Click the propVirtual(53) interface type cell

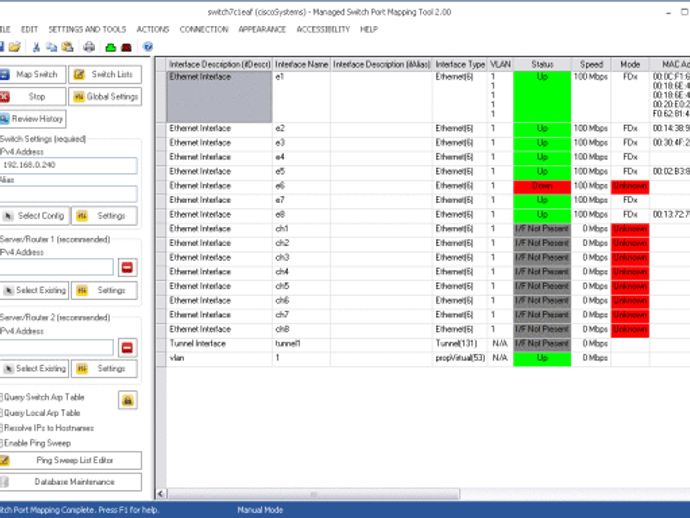pos(460,358)
